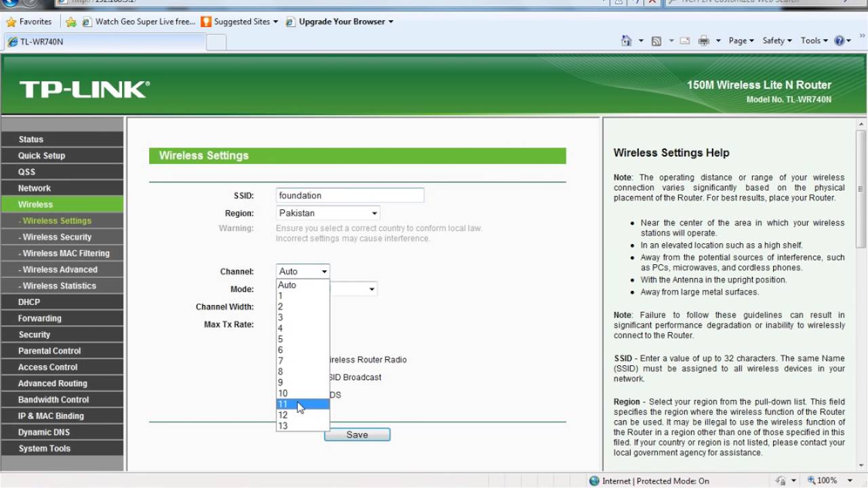Select channel 13 in the list

302,426
